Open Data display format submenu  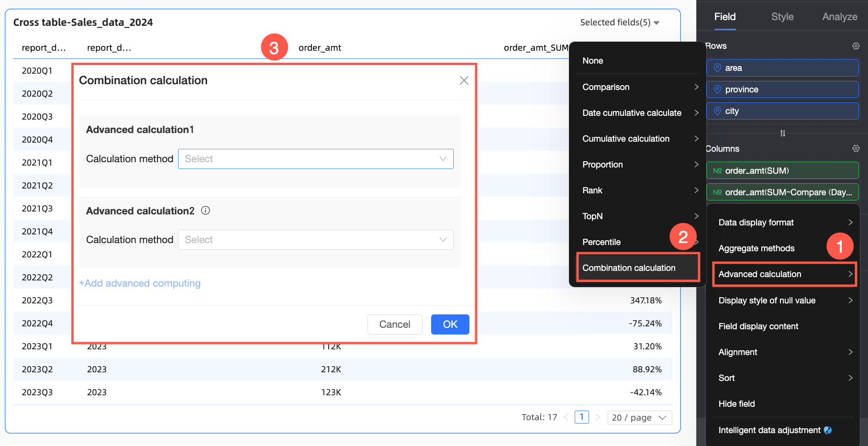coord(785,223)
